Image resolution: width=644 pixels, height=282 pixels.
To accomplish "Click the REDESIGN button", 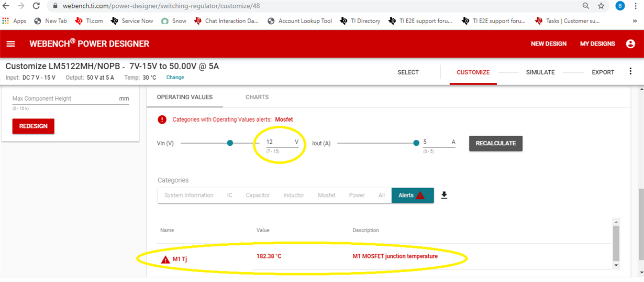I will tap(33, 126).
